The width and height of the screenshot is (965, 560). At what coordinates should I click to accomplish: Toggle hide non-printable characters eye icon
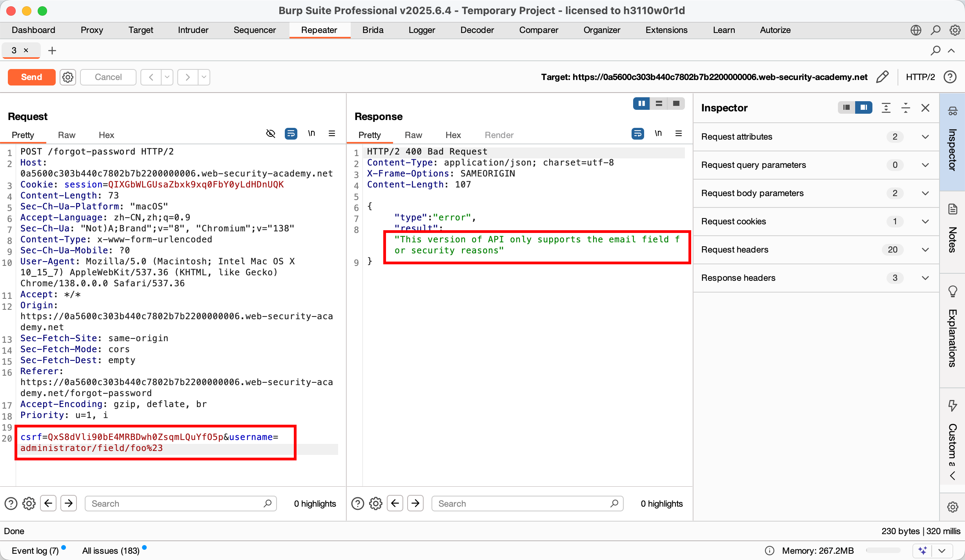click(271, 134)
